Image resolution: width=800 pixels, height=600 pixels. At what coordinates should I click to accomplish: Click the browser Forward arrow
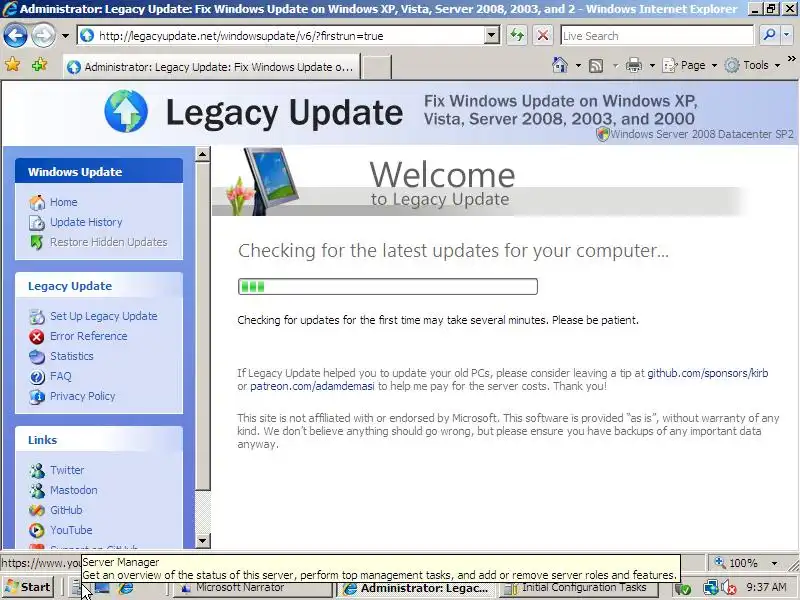tap(43, 36)
